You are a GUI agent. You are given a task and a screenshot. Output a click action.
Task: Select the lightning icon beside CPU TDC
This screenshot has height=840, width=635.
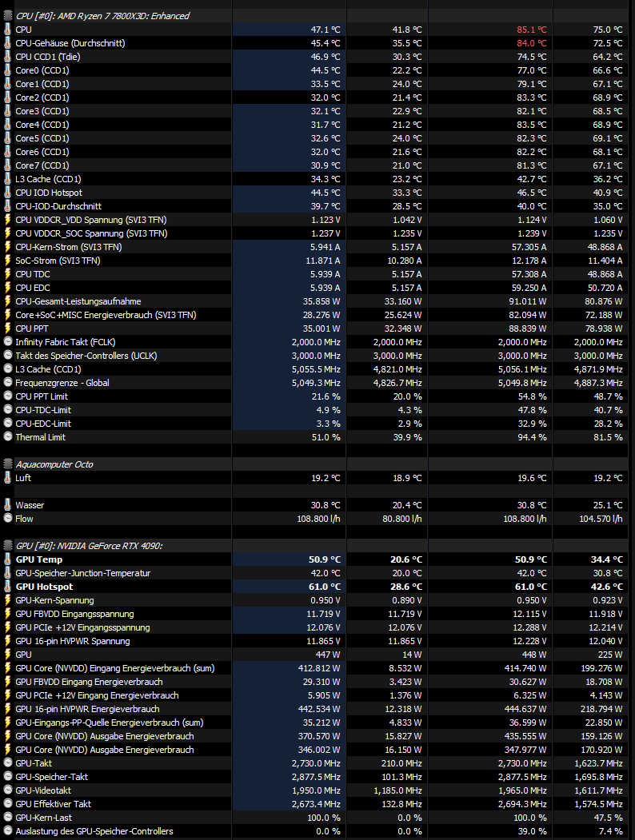click(7, 274)
